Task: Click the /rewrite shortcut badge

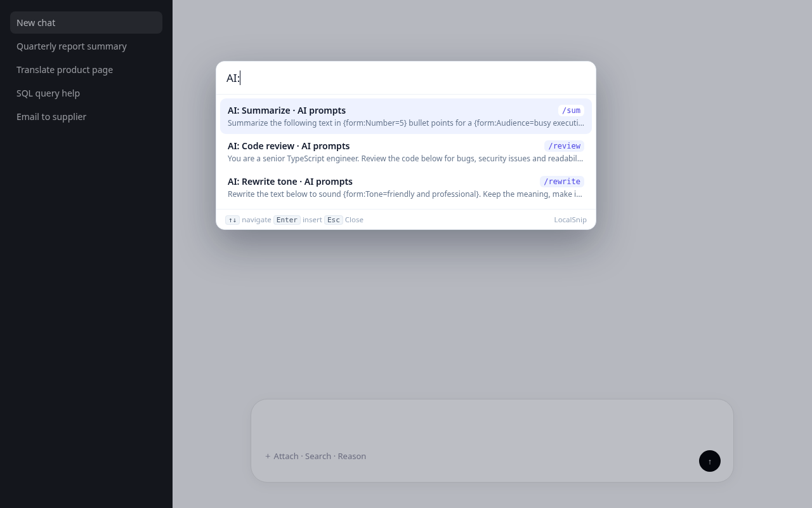Action: coord(562,182)
